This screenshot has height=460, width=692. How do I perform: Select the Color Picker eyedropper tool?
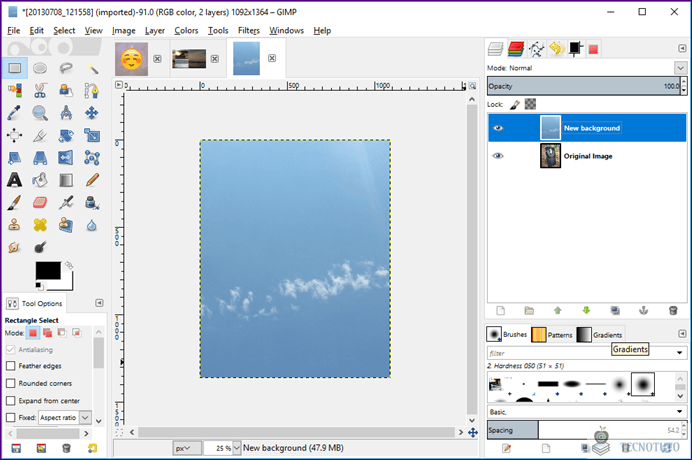(15, 113)
